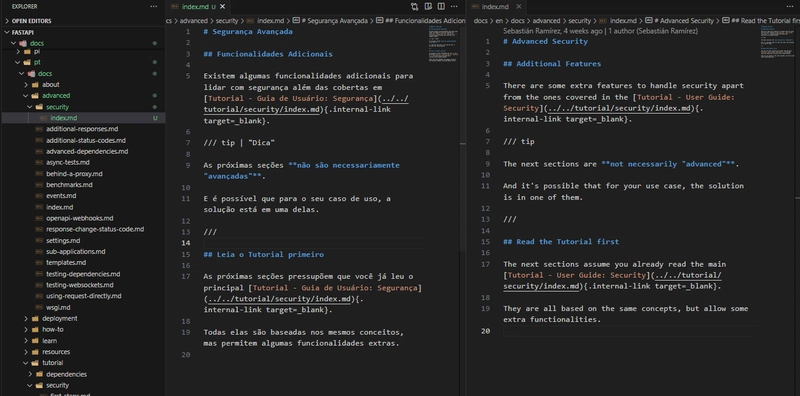
Task: Open openapi-webhooks.md file
Action: (80, 218)
